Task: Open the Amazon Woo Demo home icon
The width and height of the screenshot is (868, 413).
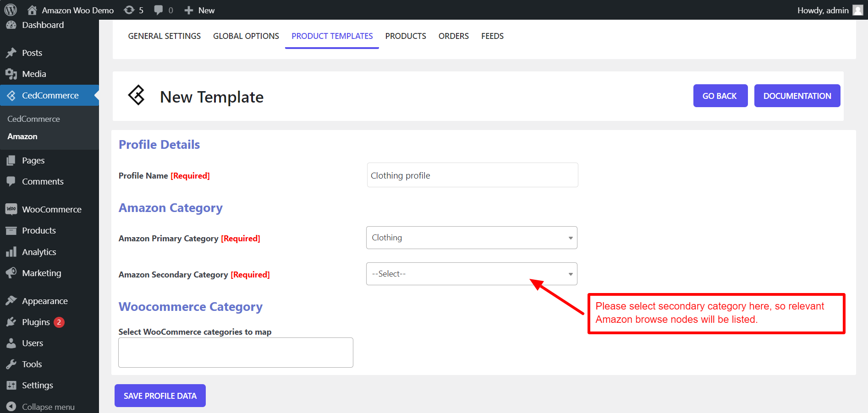Action: [x=32, y=10]
